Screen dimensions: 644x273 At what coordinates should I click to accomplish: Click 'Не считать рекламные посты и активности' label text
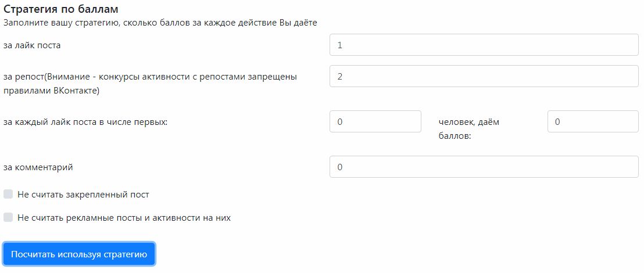(124, 218)
